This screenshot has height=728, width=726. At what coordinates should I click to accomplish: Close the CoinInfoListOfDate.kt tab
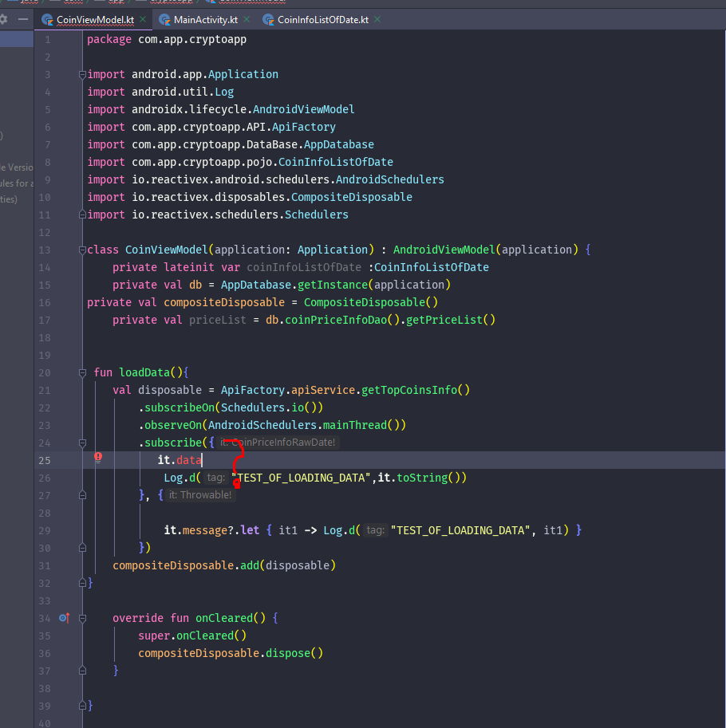377,20
